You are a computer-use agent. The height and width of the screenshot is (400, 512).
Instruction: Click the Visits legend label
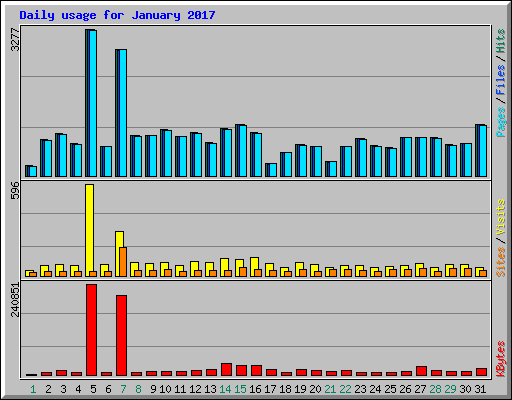coord(500,217)
